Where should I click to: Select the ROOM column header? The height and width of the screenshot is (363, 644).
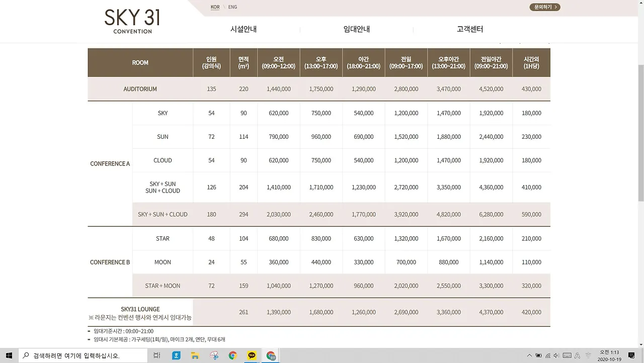tap(140, 63)
